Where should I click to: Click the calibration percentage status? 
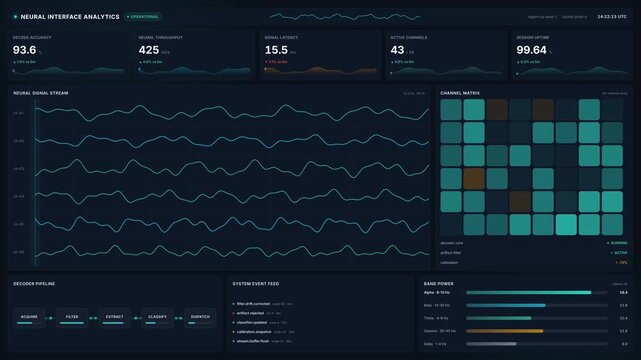[622, 263]
